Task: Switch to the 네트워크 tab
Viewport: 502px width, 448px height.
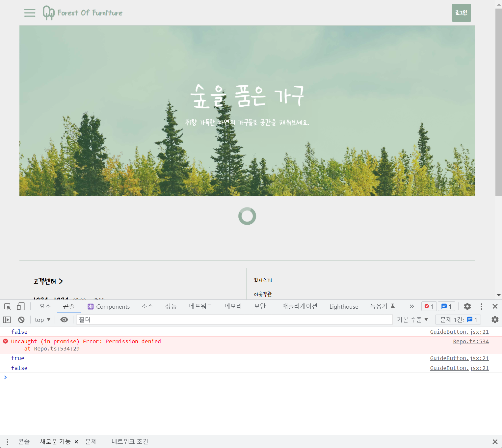Action: pyautogui.click(x=200, y=306)
